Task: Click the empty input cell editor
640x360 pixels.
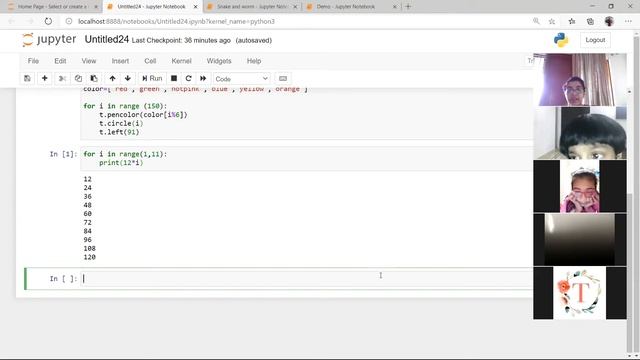Action: point(307,279)
